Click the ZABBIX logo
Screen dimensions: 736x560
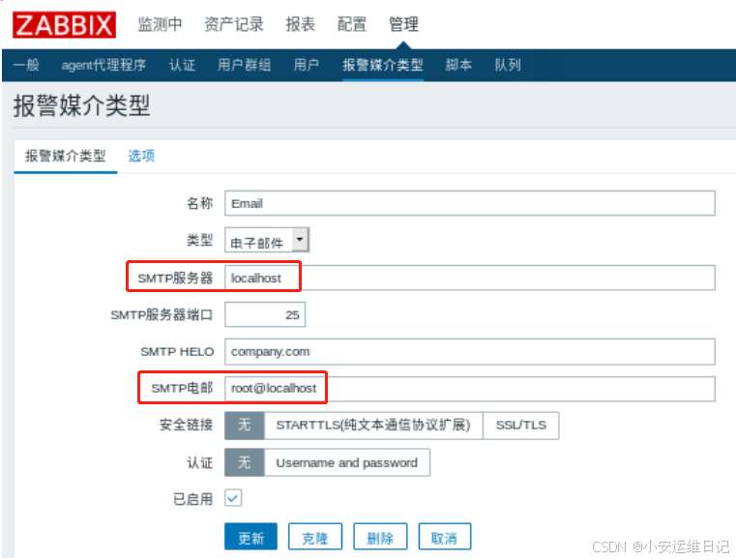point(64,25)
